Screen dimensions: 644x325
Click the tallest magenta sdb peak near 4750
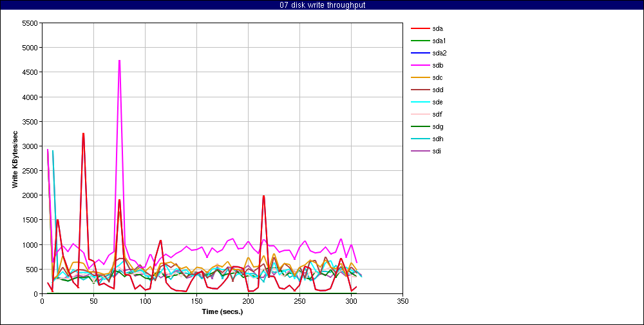[119, 61]
